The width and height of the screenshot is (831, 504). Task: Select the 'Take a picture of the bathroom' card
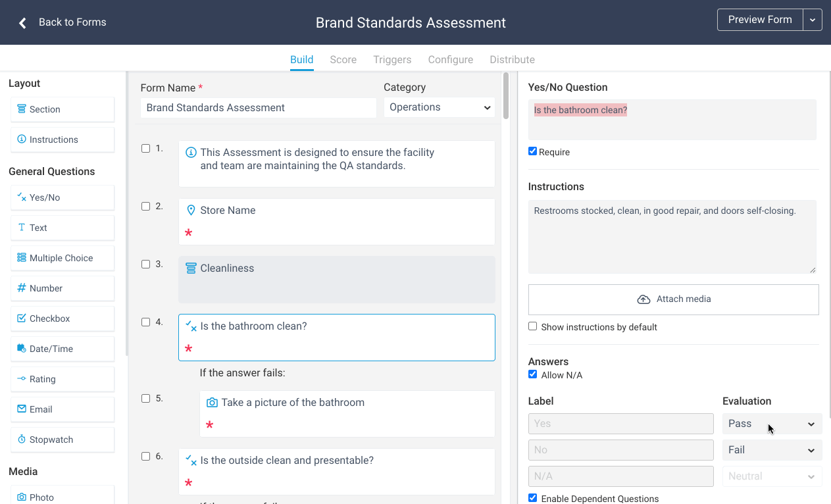[x=347, y=414]
